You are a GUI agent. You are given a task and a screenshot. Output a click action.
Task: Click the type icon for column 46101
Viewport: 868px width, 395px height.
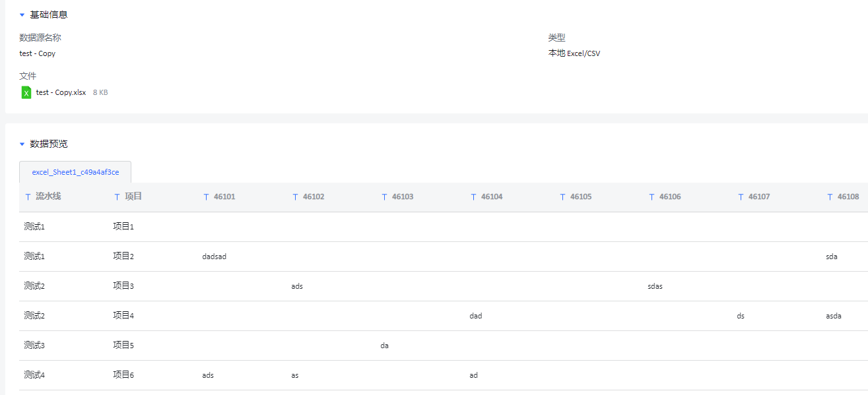click(x=206, y=197)
